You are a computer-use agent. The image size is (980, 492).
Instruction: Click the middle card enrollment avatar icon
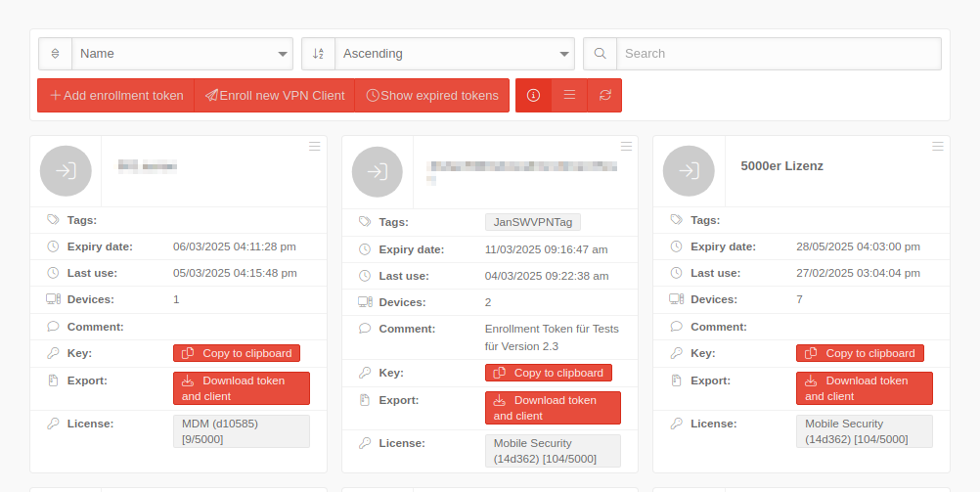point(377,171)
